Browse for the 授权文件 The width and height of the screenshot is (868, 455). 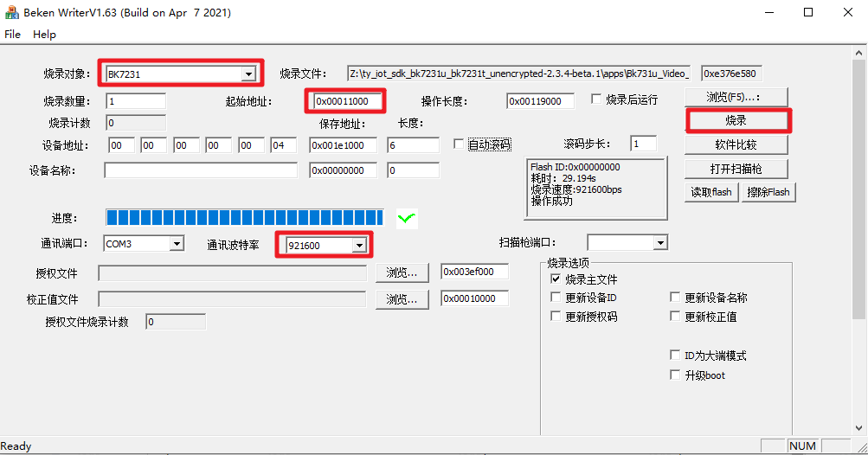402,272
